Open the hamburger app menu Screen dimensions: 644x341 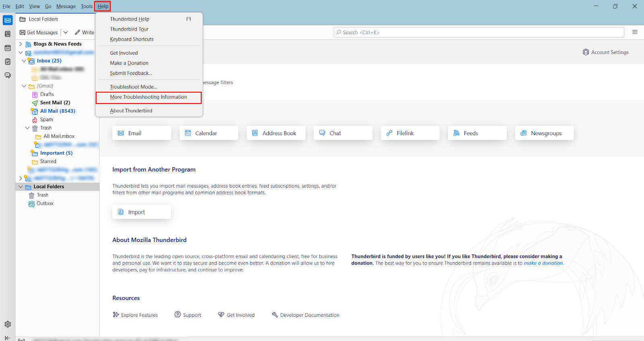(635, 32)
